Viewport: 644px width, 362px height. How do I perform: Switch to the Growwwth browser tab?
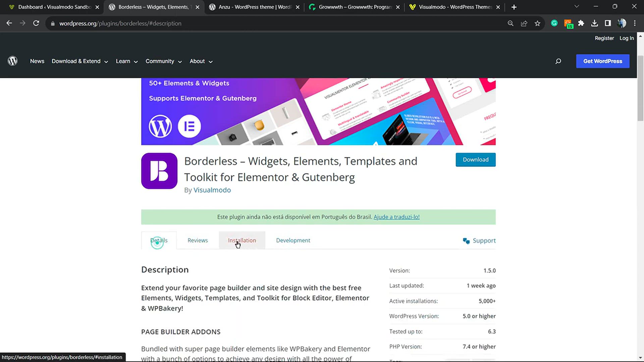coord(354,7)
